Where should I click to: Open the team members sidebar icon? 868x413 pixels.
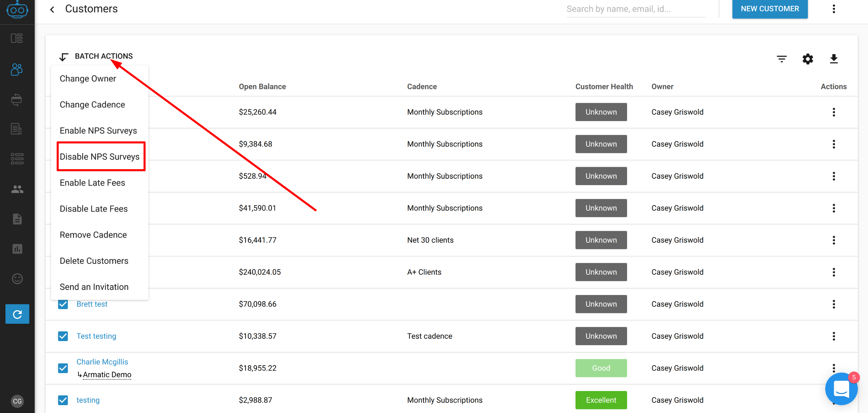(x=17, y=189)
